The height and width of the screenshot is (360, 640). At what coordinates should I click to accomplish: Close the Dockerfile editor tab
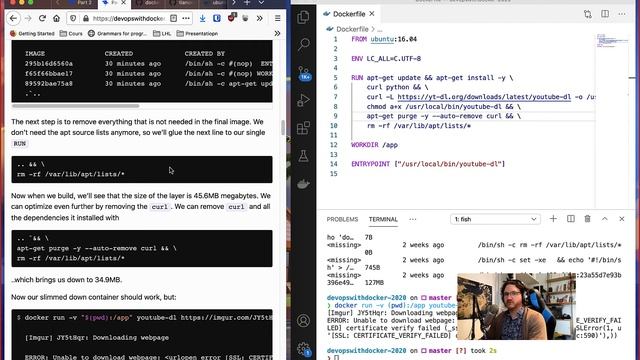[372, 13]
